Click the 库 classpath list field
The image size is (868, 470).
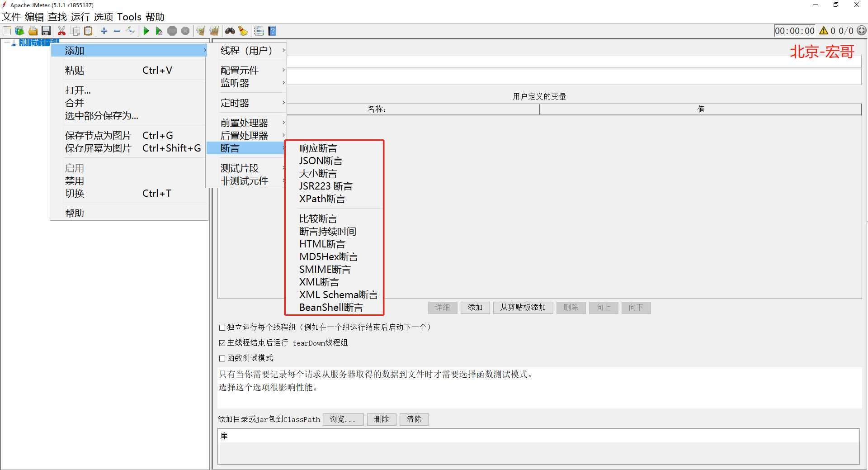tap(538, 436)
